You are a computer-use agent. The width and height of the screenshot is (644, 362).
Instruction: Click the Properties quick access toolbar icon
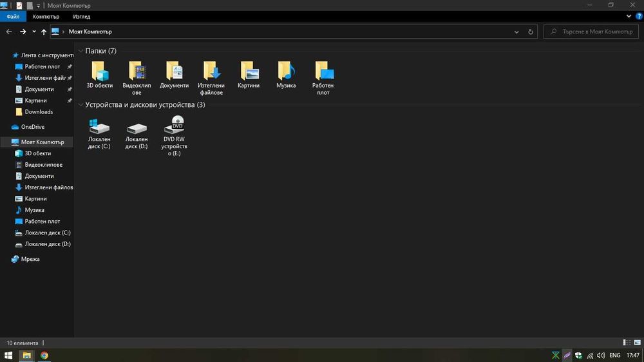(x=19, y=5)
